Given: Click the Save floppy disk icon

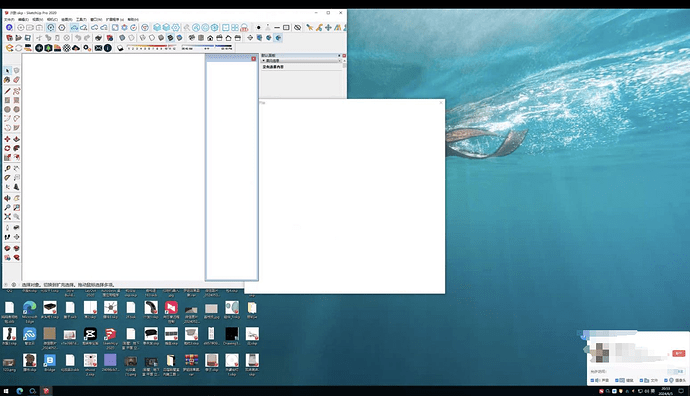Looking at the screenshot, I should pos(28,38).
